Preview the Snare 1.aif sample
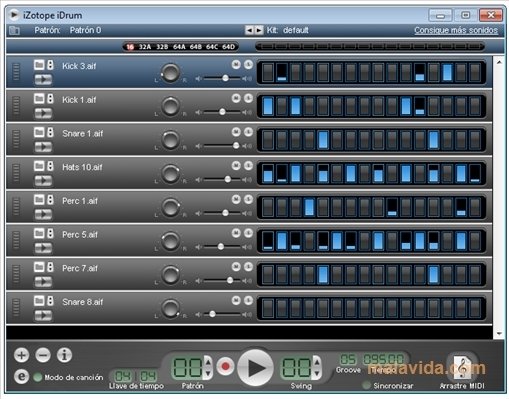 [43, 147]
